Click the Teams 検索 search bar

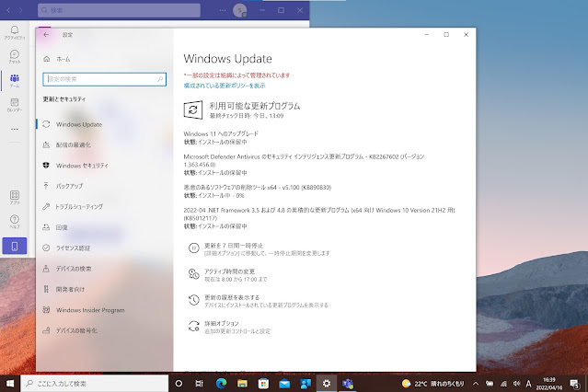119,10
